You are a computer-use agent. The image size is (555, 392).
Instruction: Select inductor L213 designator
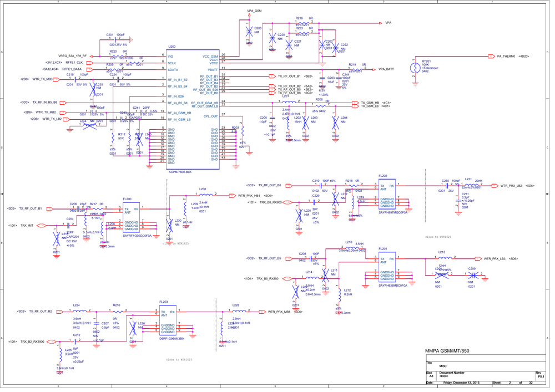tap(442, 252)
